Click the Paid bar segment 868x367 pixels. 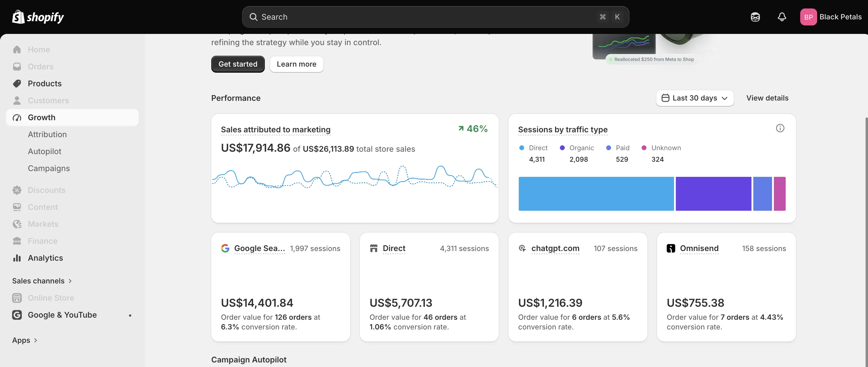(763, 194)
